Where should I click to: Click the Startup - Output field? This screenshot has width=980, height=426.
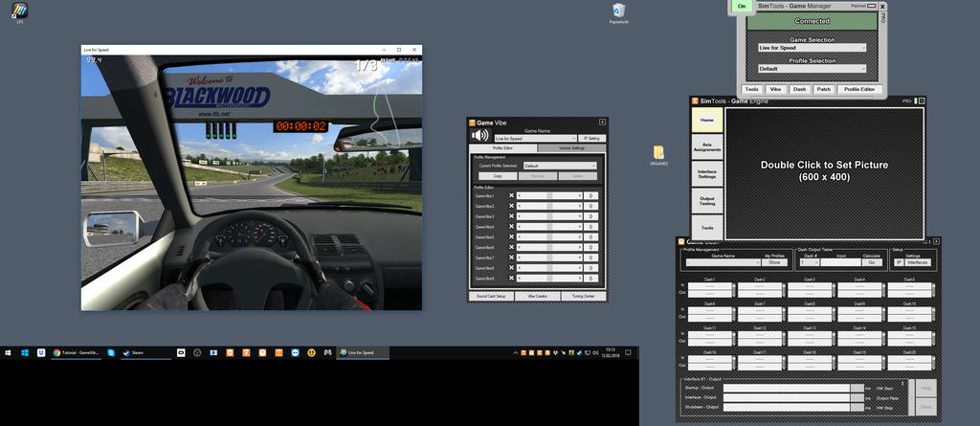pyautogui.click(x=787, y=388)
